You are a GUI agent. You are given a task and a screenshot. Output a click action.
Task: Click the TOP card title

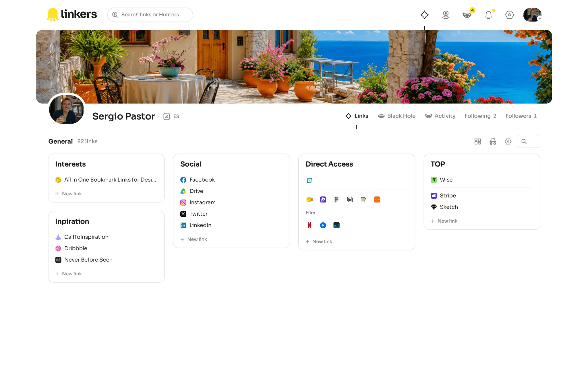coord(438,164)
